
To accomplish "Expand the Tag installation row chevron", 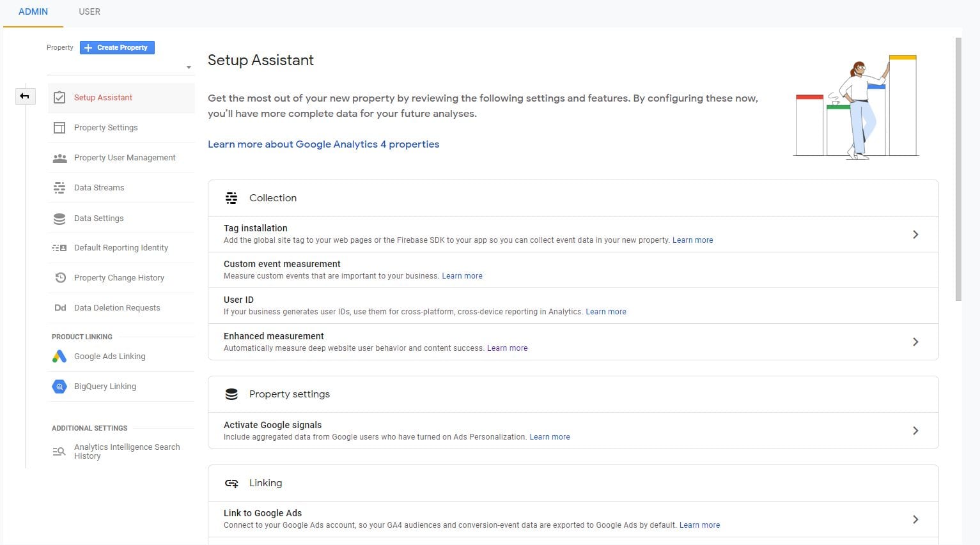I will [x=915, y=234].
